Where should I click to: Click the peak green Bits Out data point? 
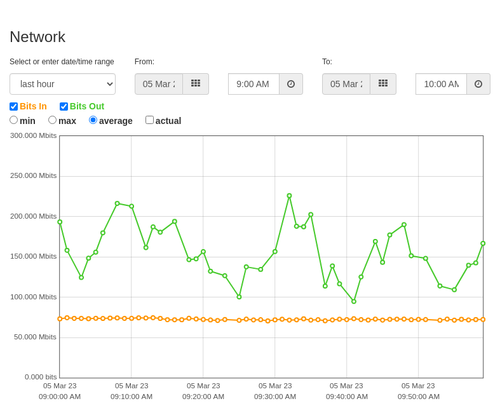289,196
